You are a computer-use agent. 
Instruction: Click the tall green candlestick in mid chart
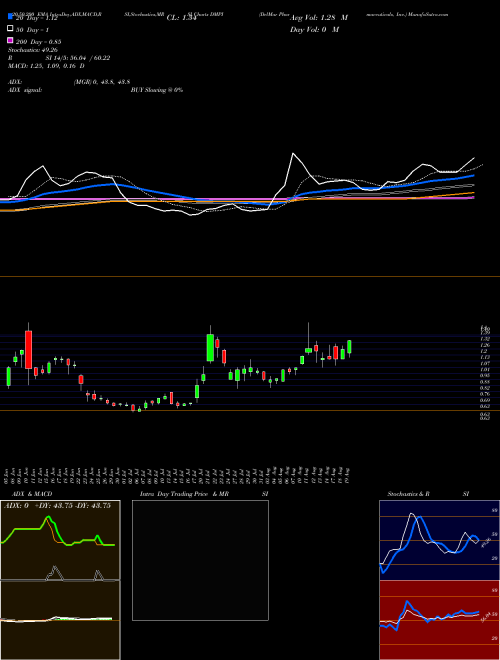tap(210, 347)
